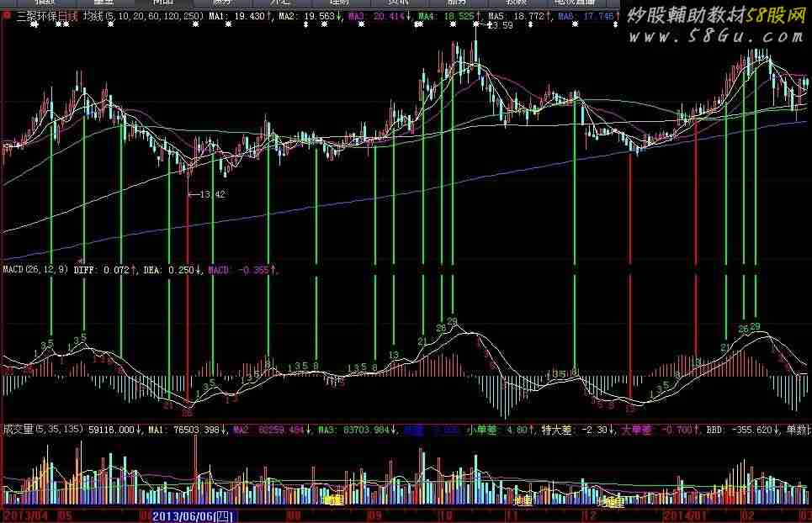Click the 大单差 -0.700 value
Screen dimensions: 812x523
pos(659,430)
